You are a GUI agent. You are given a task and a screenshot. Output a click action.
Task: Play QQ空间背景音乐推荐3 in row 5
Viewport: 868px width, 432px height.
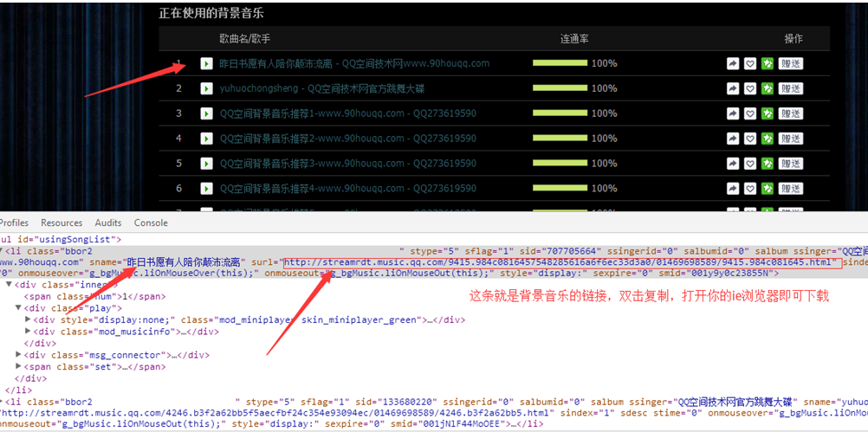pos(206,164)
